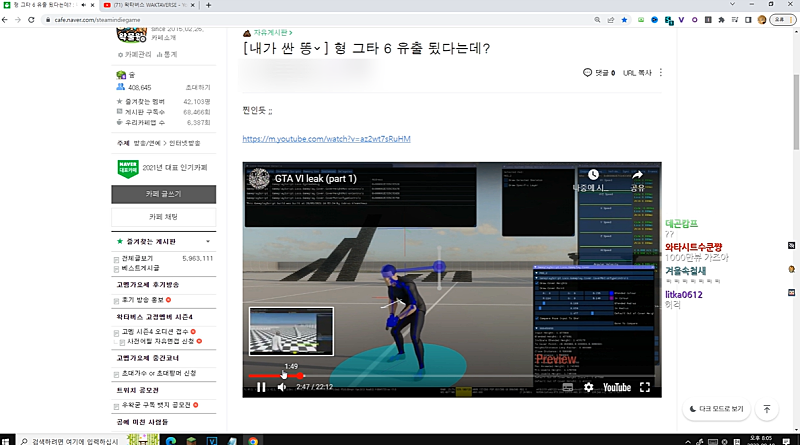This screenshot has width=800, height=445.
Task: Open 초기 방송 홍보 board
Action: (x=143, y=300)
